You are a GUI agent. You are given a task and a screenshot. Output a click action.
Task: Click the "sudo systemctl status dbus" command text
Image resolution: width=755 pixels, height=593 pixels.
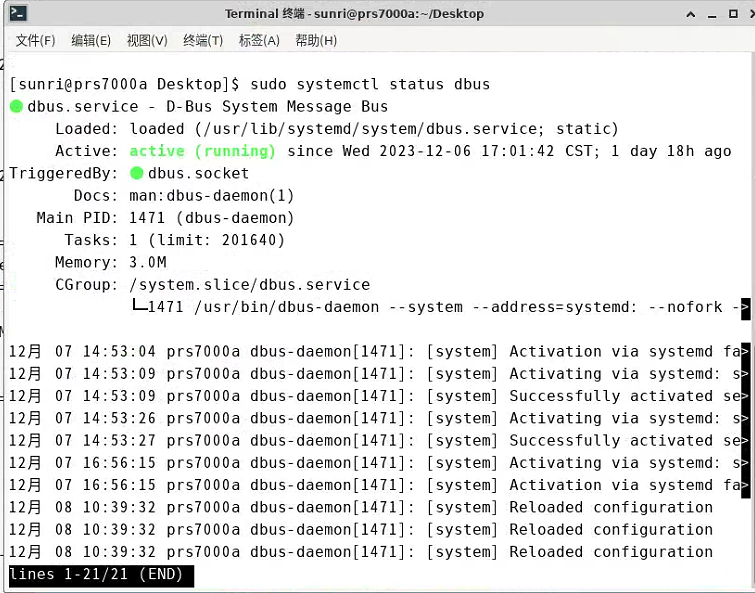pyautogui.click(x=369, y=84)
